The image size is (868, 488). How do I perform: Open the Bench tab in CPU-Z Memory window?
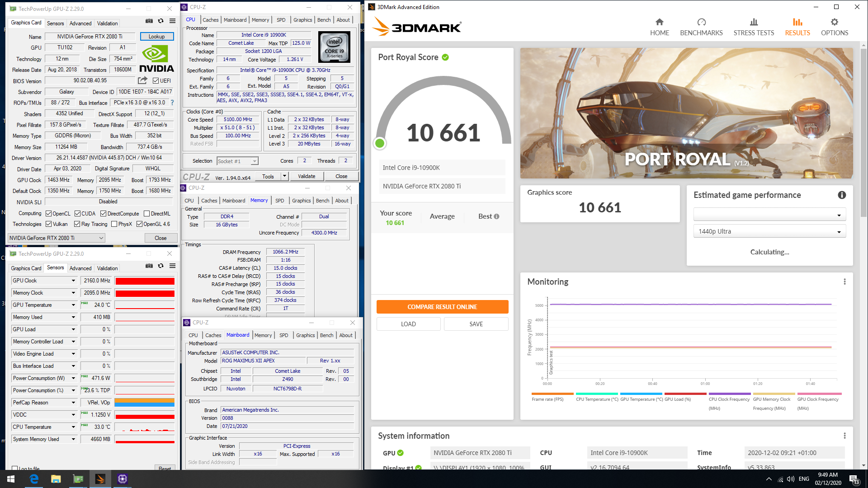pos(322,201)
